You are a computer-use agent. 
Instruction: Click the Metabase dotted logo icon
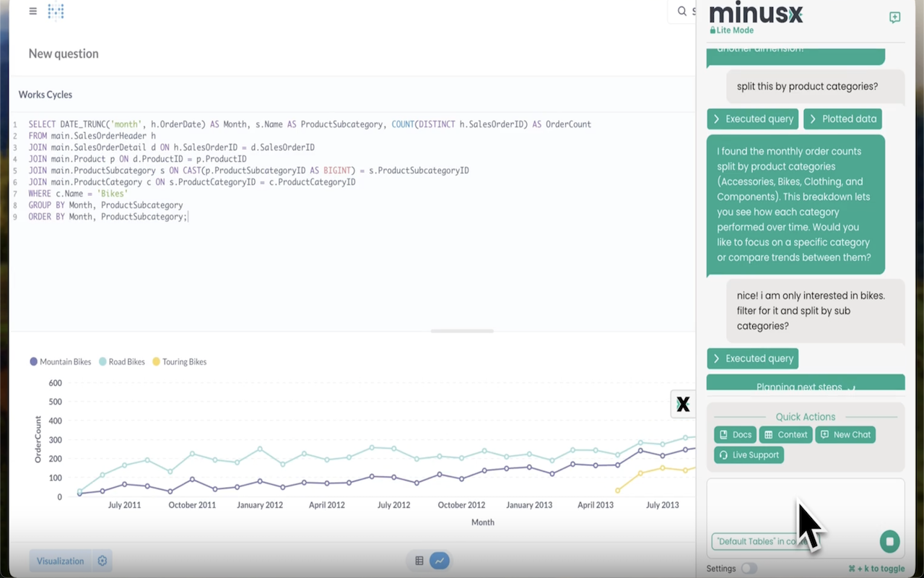pyautogui.click(x=56, y=12)
